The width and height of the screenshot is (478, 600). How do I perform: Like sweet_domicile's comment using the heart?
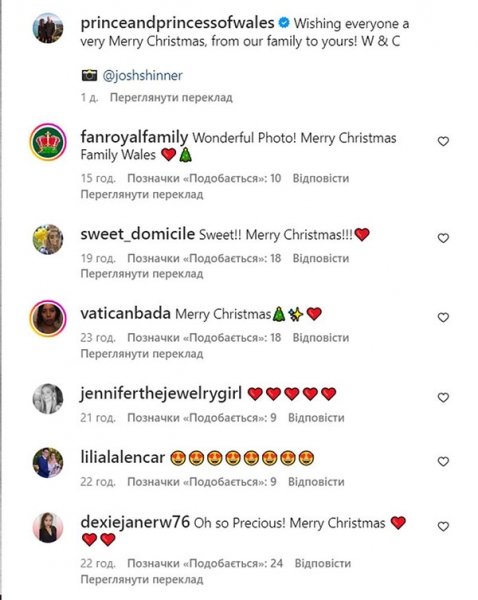443,238
